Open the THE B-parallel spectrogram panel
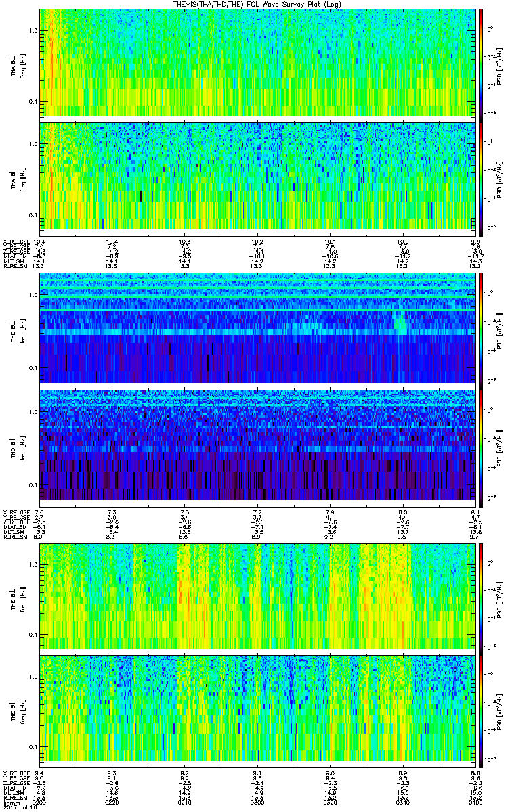The height and width of the screenshot is (812, 508). click(257, 707)
